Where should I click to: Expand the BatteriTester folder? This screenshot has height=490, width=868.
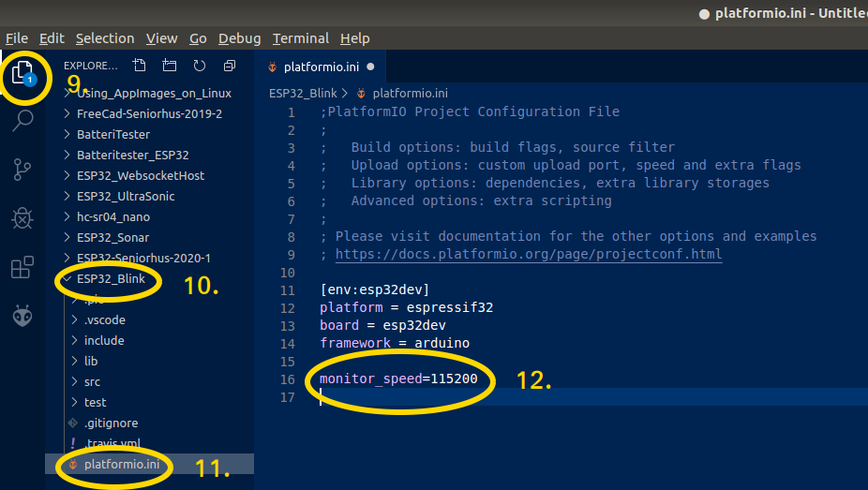click(x=149, y=134)
